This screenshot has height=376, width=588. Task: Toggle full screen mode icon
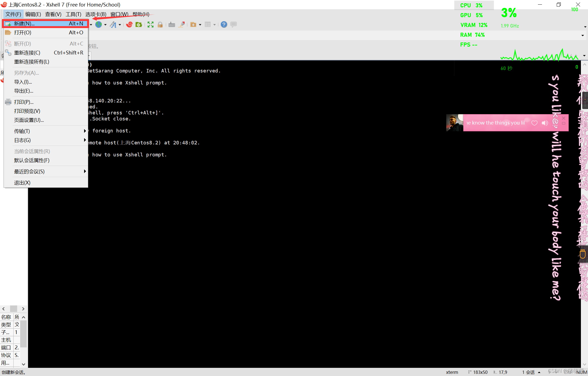151,25
